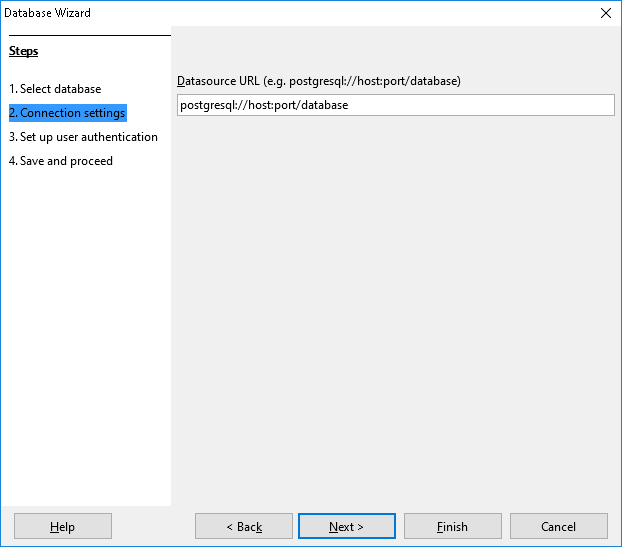Select the highlighted Connection settings step
622x547 pixels.
pyautogui.click(x=67, y=113)
